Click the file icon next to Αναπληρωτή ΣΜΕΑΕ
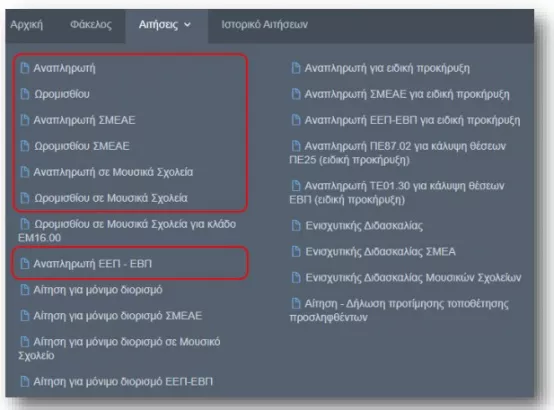The image size is (554, 410). [x=25, y=120]
